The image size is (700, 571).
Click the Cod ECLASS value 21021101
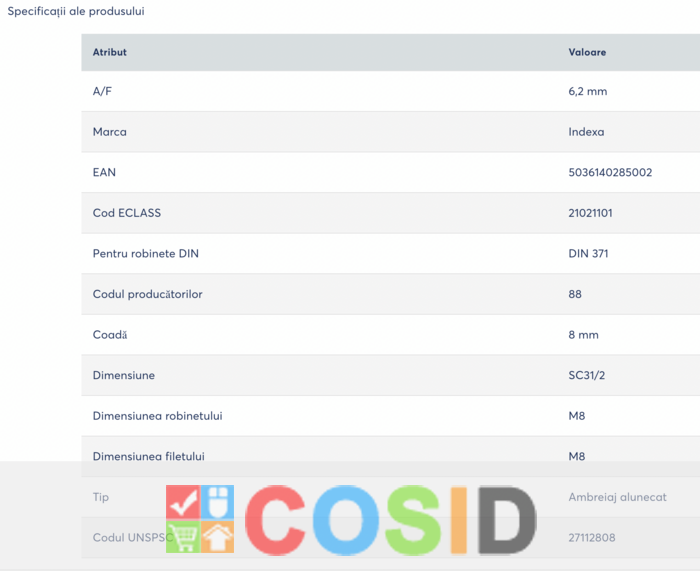click(x=590, y=213)
